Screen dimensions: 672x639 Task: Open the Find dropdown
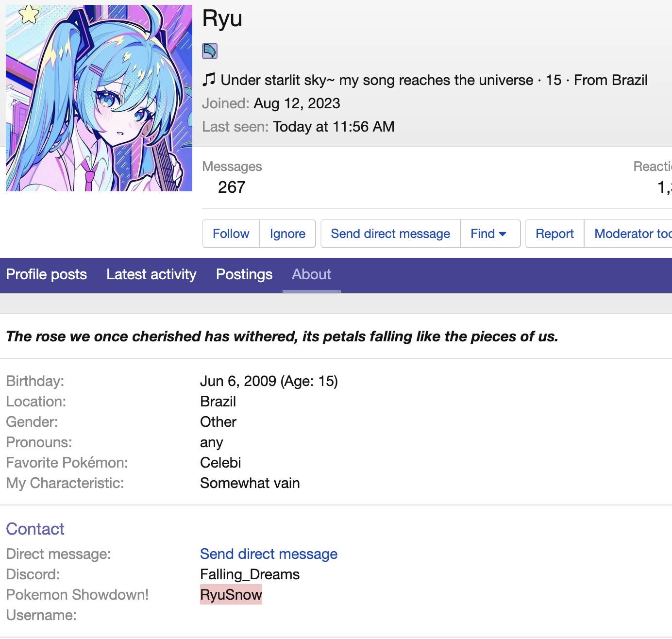(x=489, y=234)
